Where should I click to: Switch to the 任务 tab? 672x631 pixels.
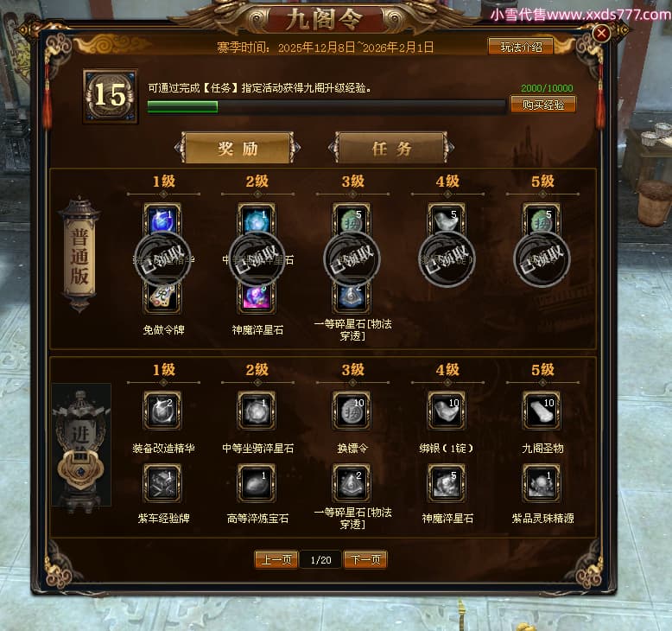pos(391,148)
